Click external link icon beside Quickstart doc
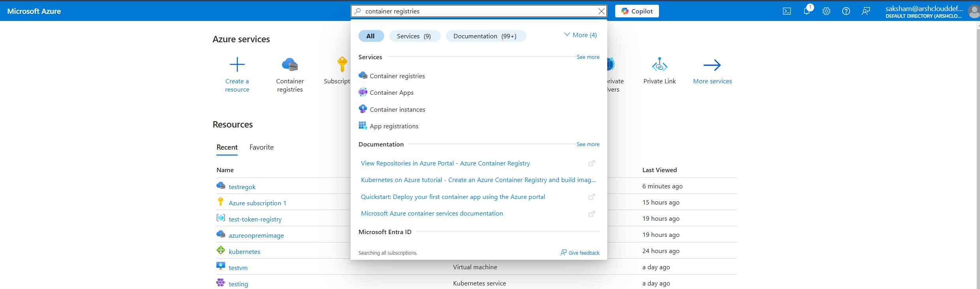Viewport: 980px width, 289px height. pyautogui.click(x=591, y=197)
